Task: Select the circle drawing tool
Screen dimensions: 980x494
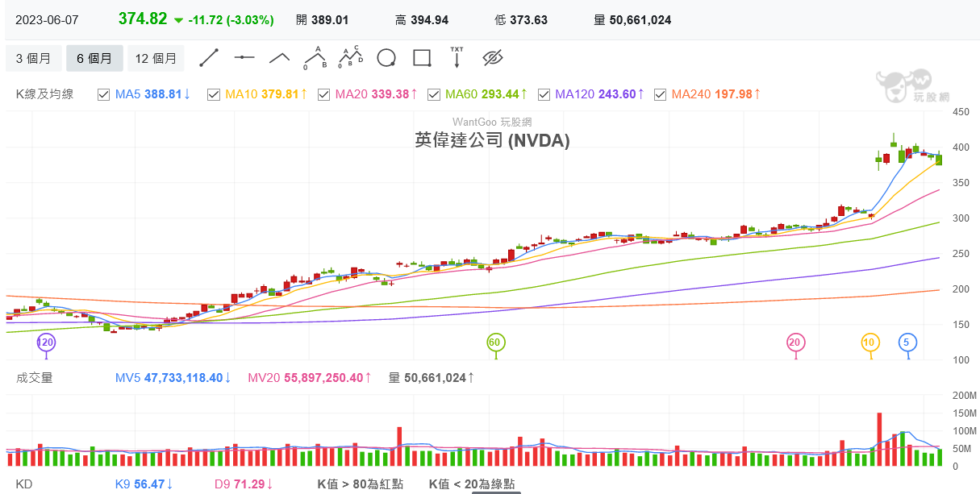Action: click(386, 58)
